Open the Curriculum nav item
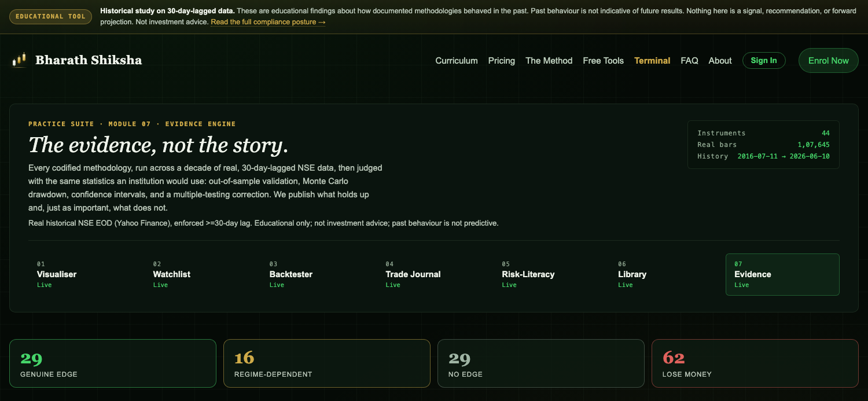 click(x=457, y=61)
